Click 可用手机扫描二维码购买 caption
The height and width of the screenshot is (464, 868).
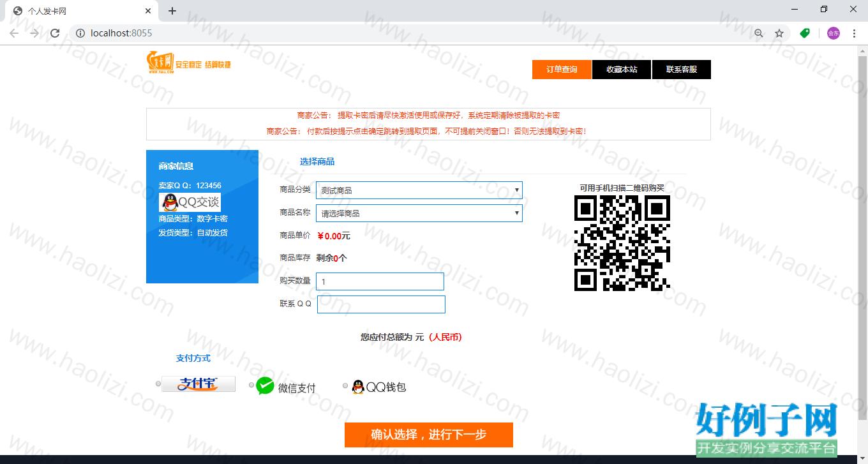pyautogui.click(x=622, y=188)
